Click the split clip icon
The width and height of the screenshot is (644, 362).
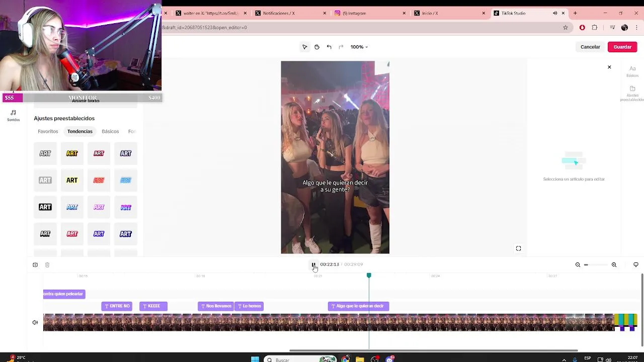click(35, 265)
